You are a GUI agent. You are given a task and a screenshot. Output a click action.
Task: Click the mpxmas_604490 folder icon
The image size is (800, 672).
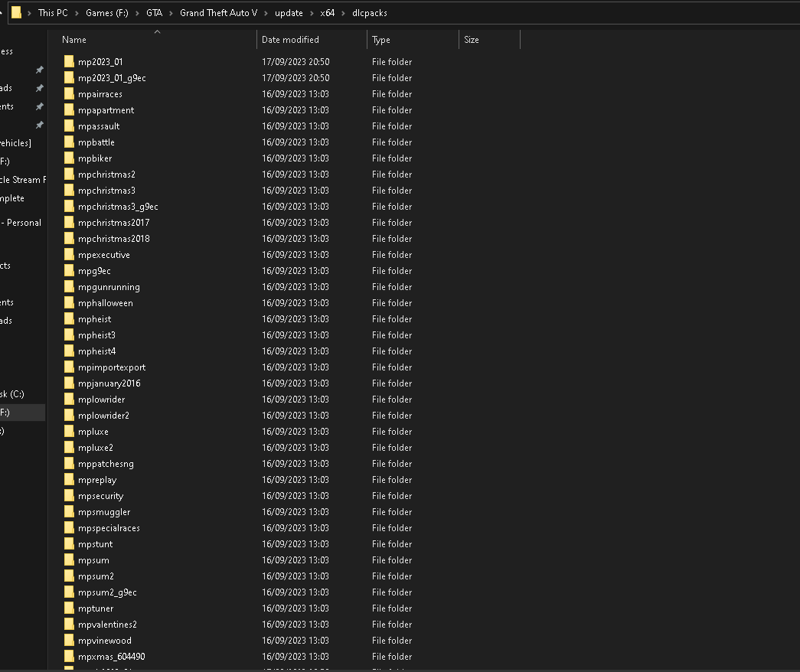click(x=69, y=656)
